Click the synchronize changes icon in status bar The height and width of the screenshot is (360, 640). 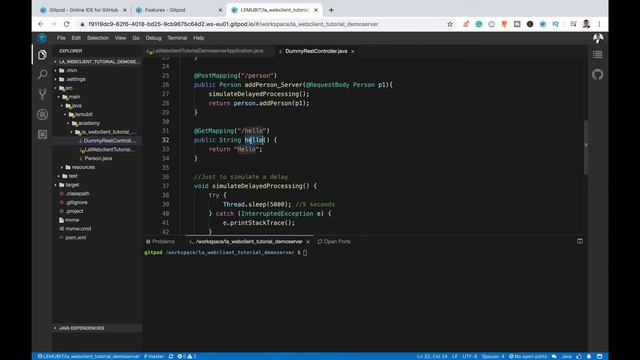tap(171, 356)
